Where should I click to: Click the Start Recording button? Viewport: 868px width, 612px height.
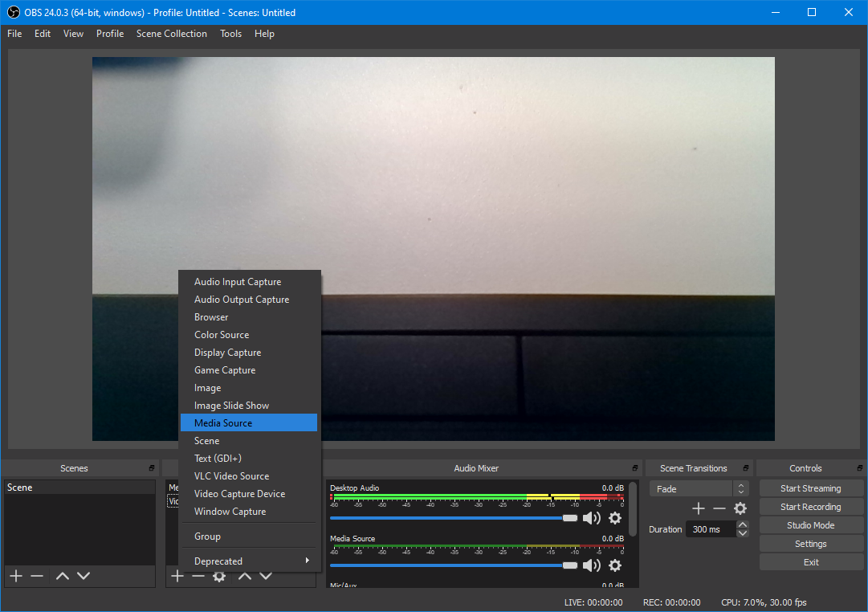pyautogui.click(x=811, y=507)
